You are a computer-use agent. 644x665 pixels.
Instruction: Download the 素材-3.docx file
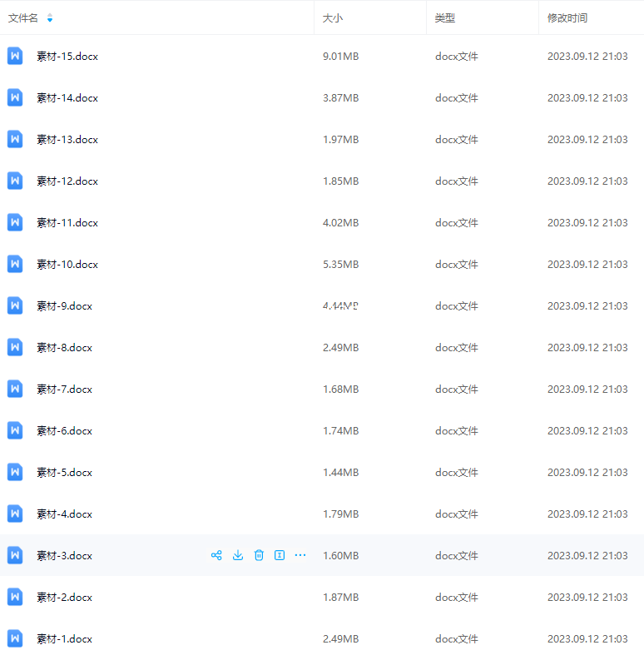click(238, 555)
